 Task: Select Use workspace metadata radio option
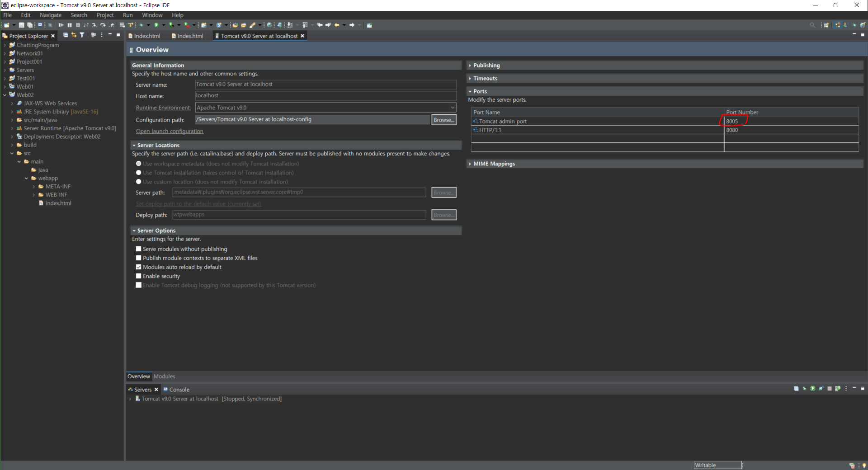point(139,164)
